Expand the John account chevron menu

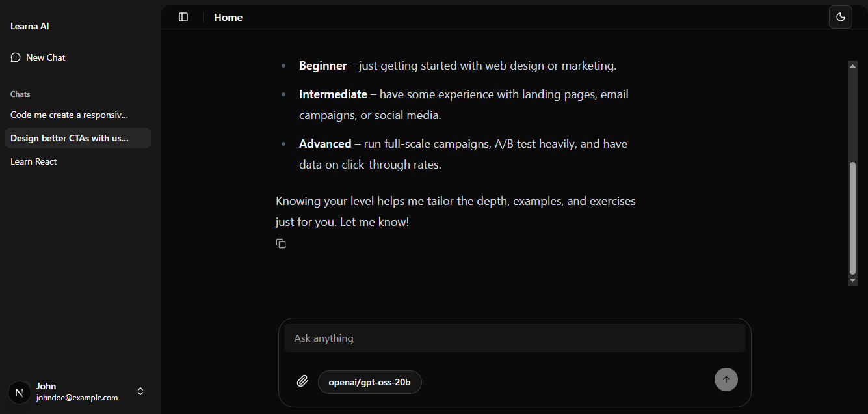pos(140,391)
